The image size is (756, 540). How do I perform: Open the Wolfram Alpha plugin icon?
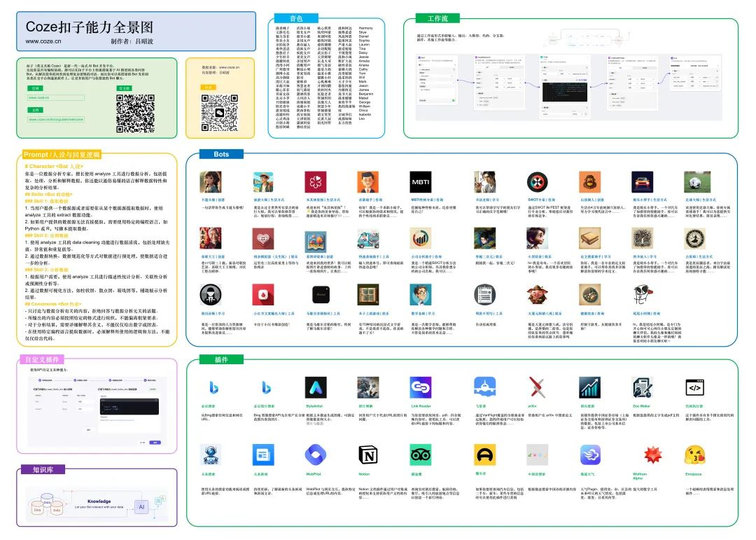click(653, 455)
